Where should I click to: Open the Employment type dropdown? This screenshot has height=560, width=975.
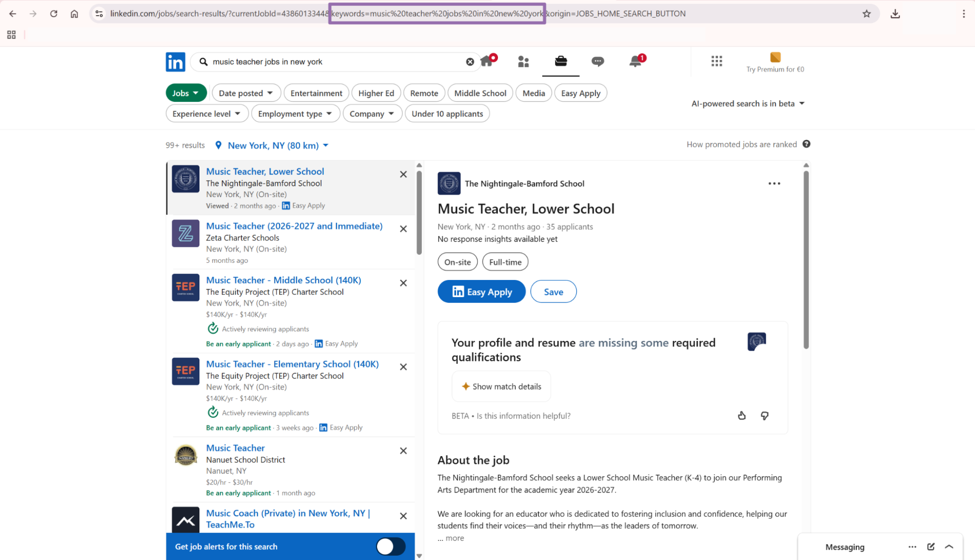(x=295, y=114)
